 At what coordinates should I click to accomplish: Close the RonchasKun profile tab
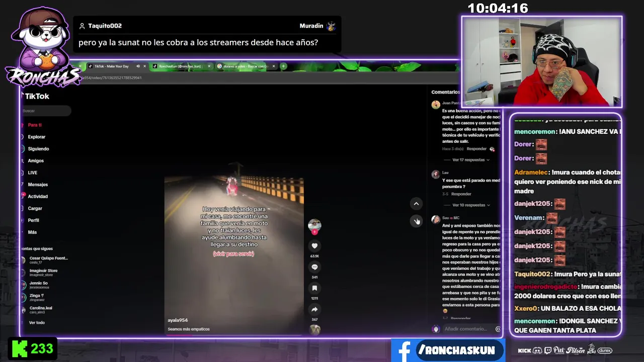209,66
